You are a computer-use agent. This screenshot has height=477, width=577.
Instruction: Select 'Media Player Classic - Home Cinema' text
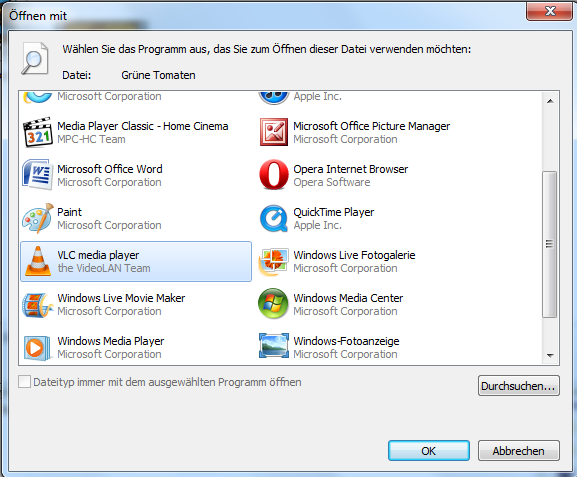coord(143,126)
